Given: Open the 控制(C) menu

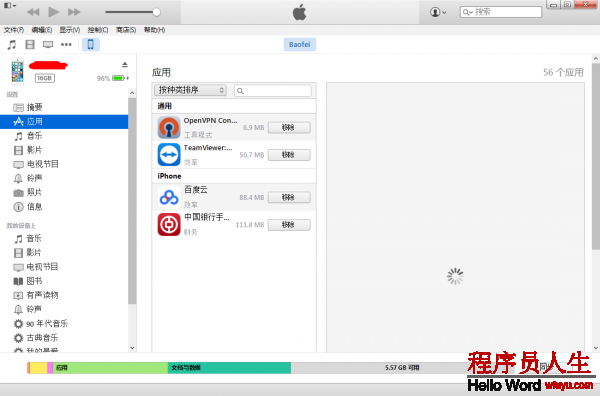Looking at the screenshot, I should coord(98,30).
